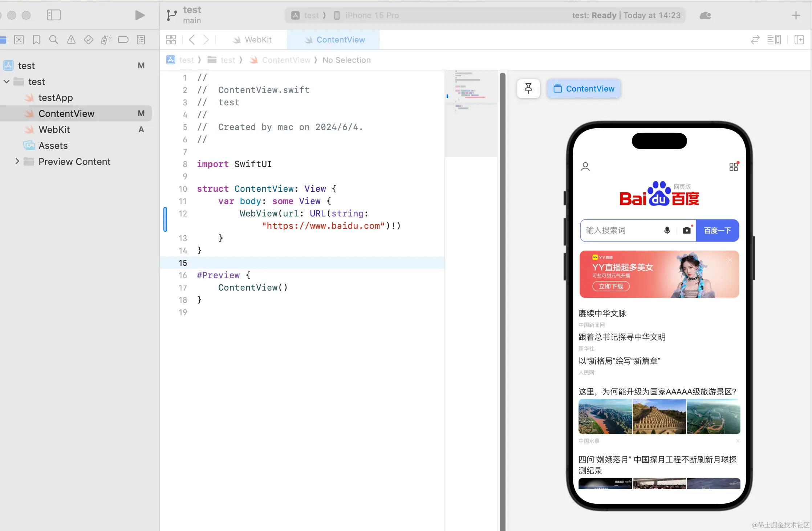Click the git branch icon for main

[x=171, y=15]
